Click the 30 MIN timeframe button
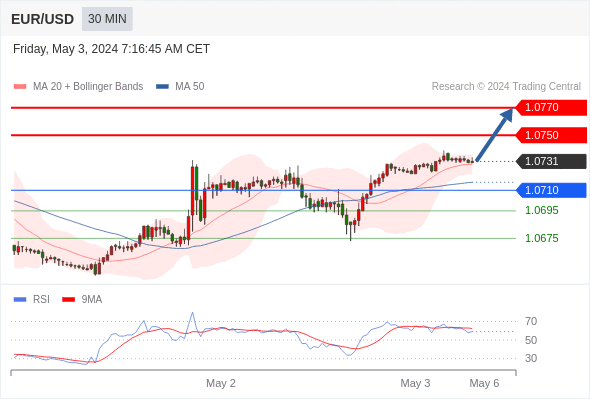 click(x=107, y=19)
